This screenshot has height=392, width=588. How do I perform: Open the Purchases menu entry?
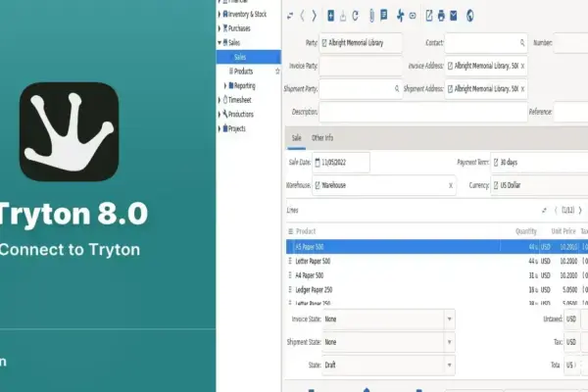(x=239, y=28)
